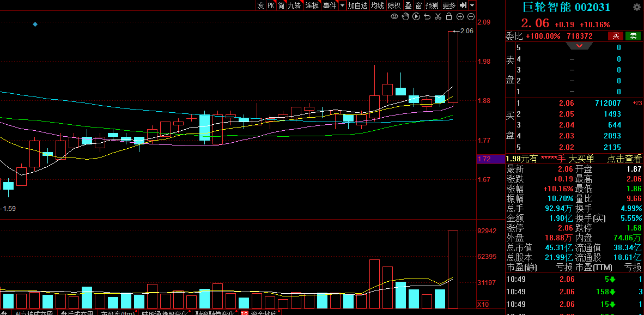Viewport: 644px width, 315px height.
Task: Start chart replay with the play icon
Action: point(416,16)
